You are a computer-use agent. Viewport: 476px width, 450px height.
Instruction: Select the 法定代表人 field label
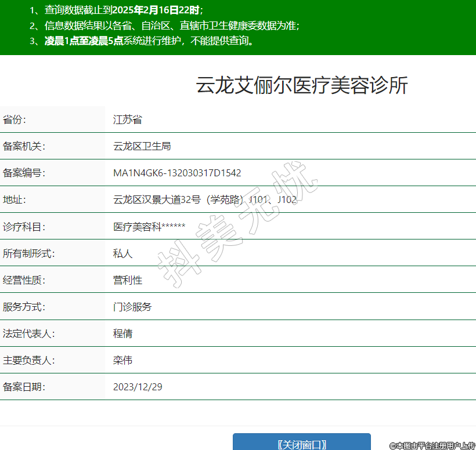(28, 333)
